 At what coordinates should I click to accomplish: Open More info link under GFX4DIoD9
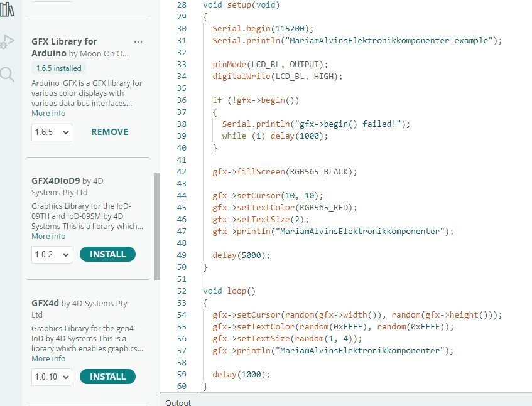click(x=48, y=237)
